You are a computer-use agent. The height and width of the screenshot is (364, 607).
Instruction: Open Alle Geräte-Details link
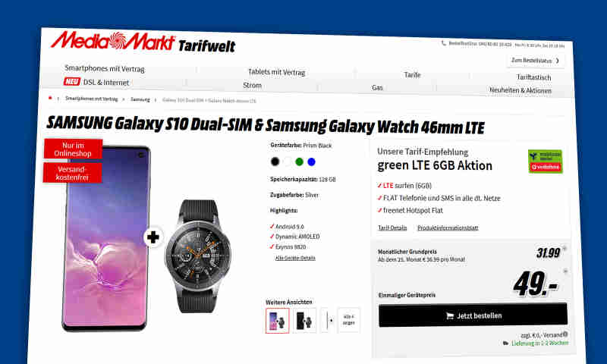295,258
